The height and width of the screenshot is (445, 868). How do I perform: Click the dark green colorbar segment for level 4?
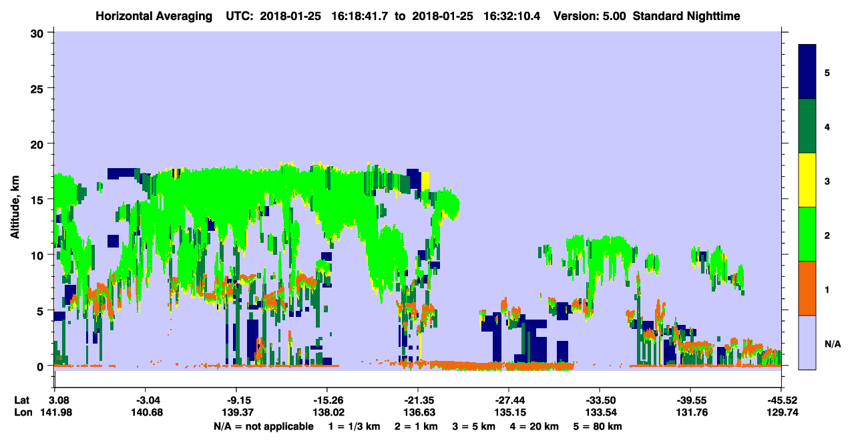pos(807,126)
